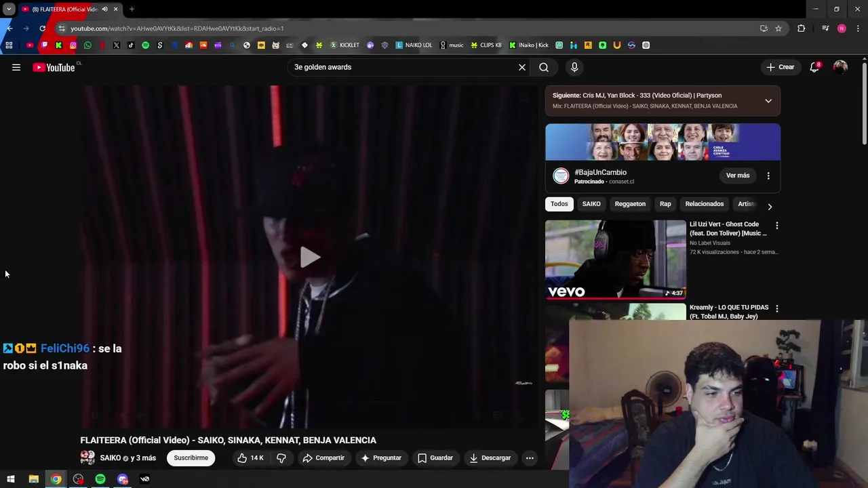Image resolution: width=868 pixels, height=488 pixels.
Task: Like the video with 14 K
Action: tap(250, 458)
